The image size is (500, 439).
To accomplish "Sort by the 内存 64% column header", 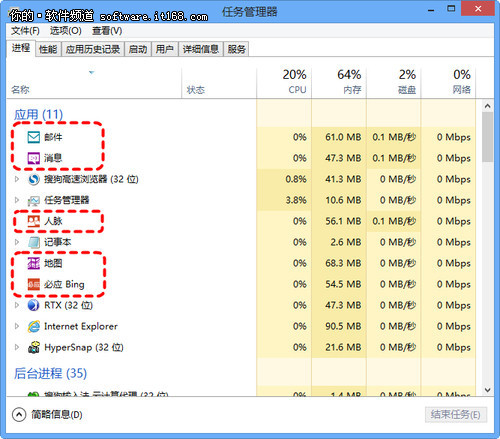I will [x=339, y=83].
